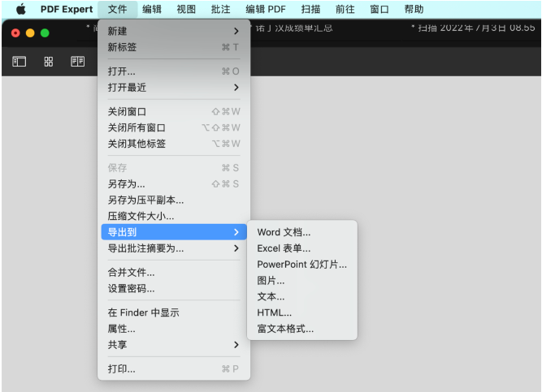This screenshot has width=542, height=392.
Task: Export to Excel 表单...
Action: pyautogui.click(x=302, y=248)
